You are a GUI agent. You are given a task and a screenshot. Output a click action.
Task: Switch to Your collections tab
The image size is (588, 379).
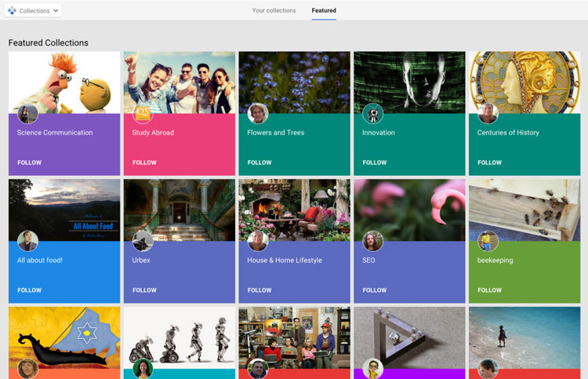click(x=274, y=11)
